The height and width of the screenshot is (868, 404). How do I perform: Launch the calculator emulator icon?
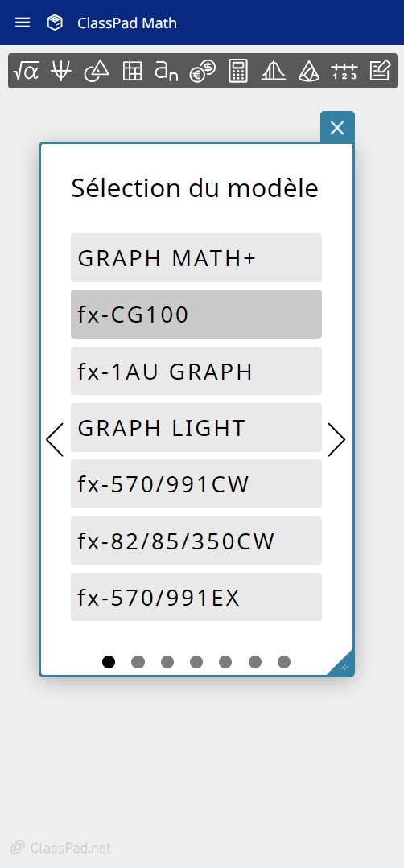[238, 71]
